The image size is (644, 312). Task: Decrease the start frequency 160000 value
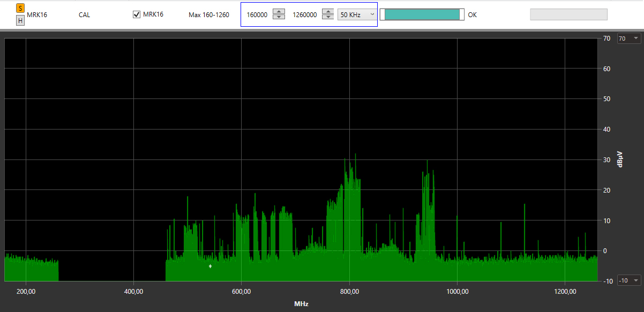[x=279, y=17]
